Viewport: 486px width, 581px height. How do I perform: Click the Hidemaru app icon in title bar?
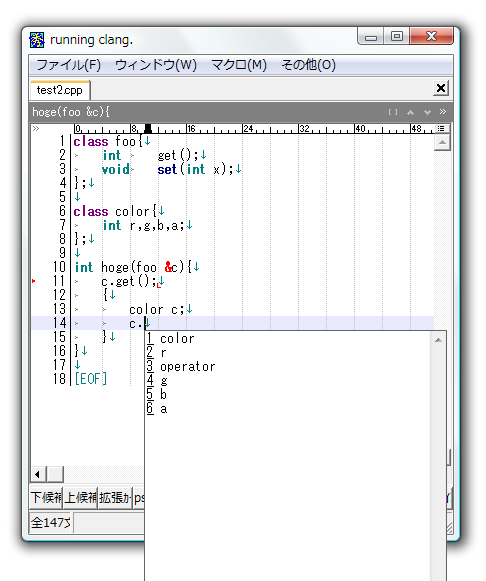point(37,40)
